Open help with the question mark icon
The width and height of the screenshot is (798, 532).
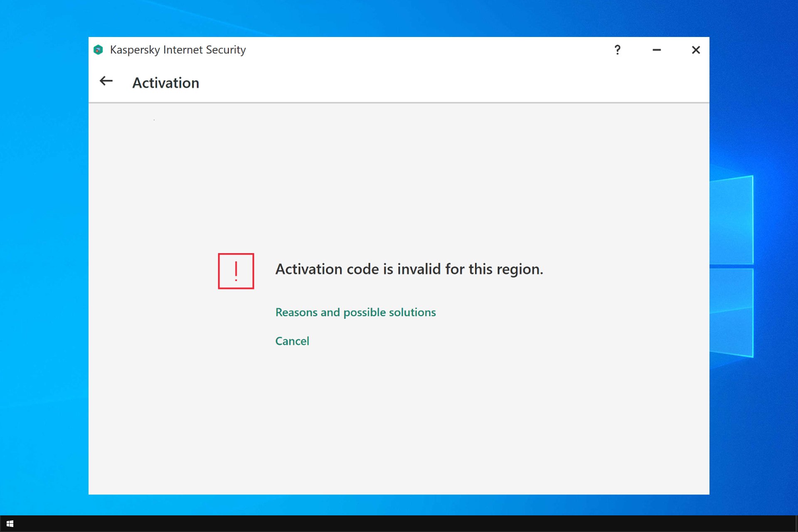[x=618, y=50]
